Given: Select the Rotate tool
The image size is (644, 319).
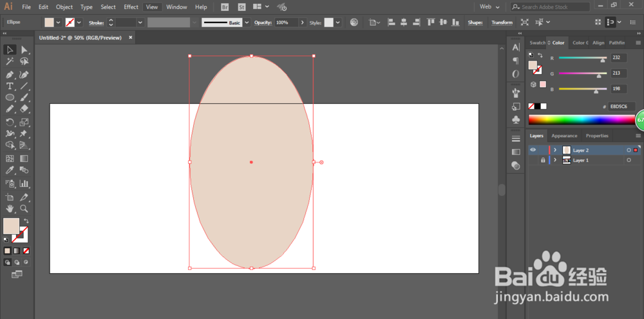Looking at the screenshot, I should pyautogui.click(x=10, y=122).
